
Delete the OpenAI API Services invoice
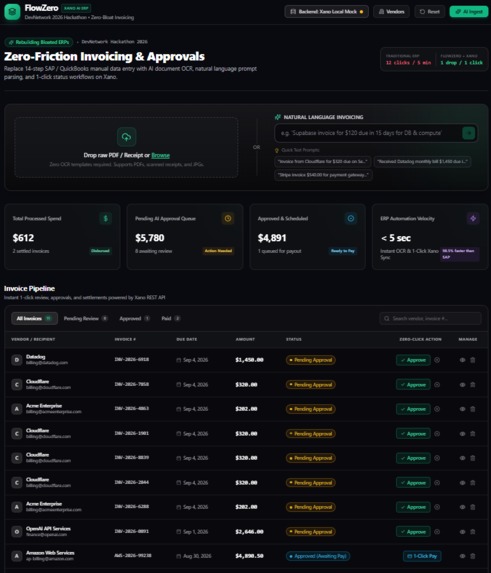click(x=472, y=532)
